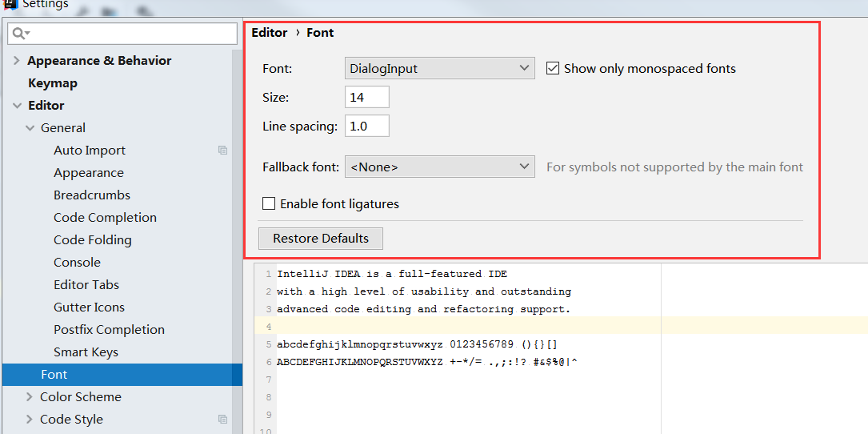Click preview line 1 starting with IntelliJ IDEA
Screen dimensions: 868x434
click(x=392, y=274)
